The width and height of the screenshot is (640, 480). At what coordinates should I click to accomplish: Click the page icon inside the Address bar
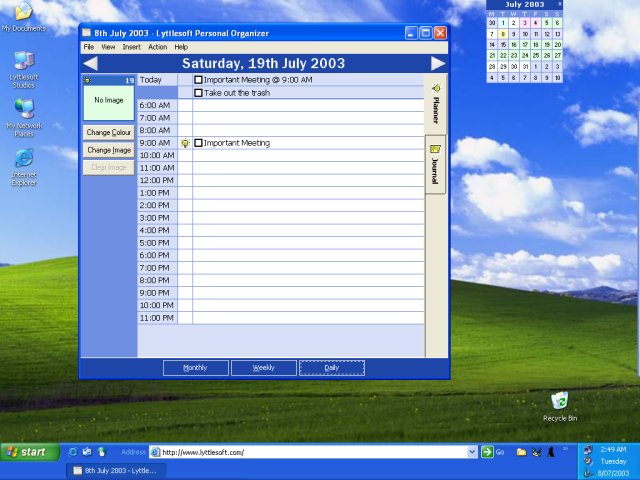pyautogui.click(x=155, y=452)
